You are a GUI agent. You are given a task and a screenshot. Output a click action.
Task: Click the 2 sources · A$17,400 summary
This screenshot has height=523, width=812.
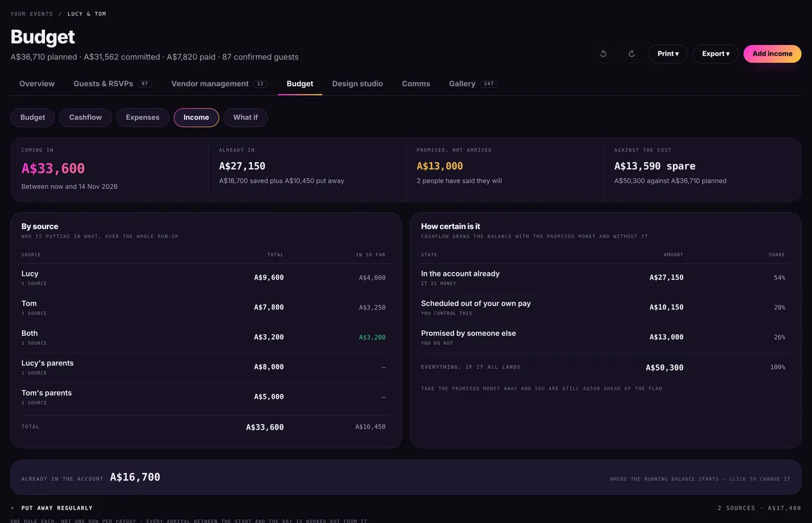tap(759, 508)
